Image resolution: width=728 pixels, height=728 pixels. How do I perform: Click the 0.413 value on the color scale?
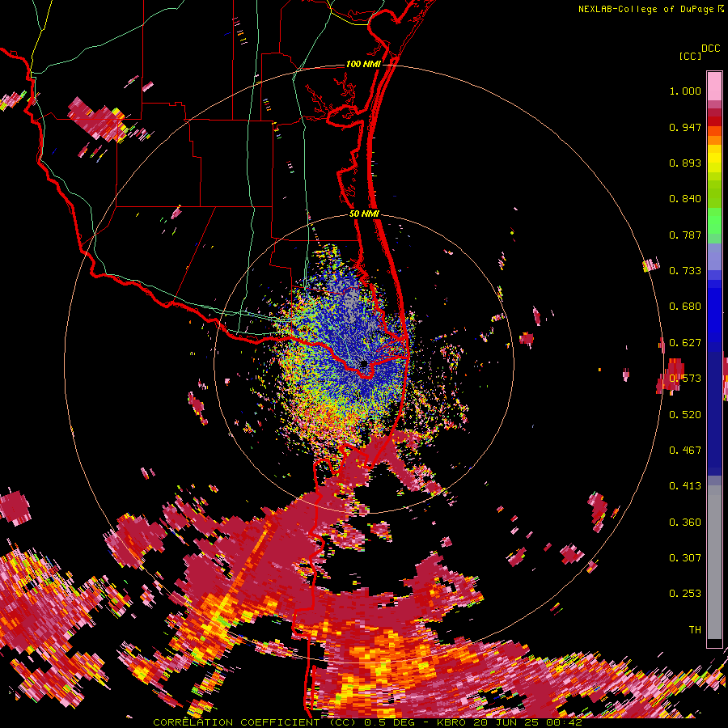(685, 486)
